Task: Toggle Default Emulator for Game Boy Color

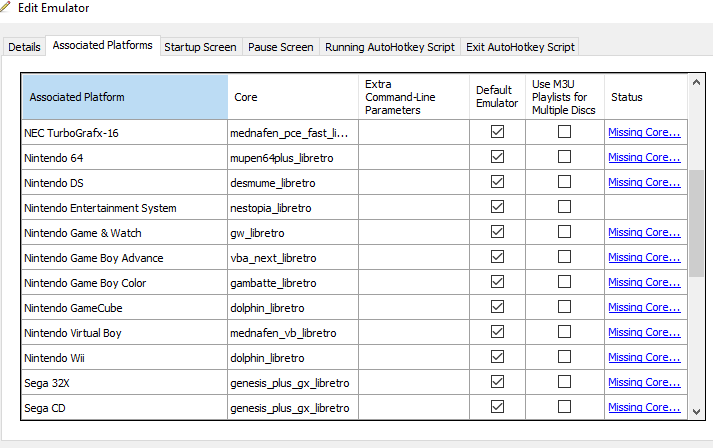Action: click(497, 282)
